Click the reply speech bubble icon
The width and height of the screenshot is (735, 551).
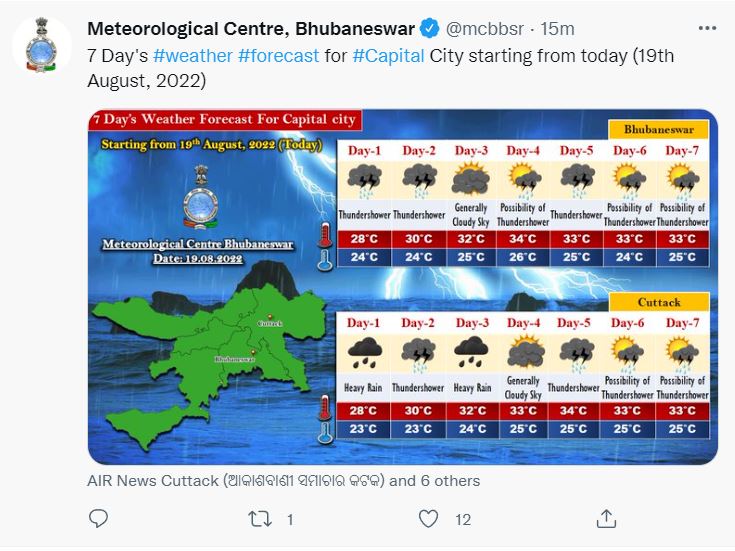98,519
